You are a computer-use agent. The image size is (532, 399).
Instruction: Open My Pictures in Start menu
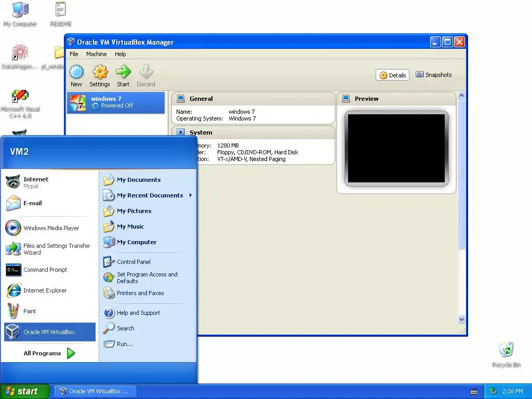pyautogui.click(x=148, y=211)
